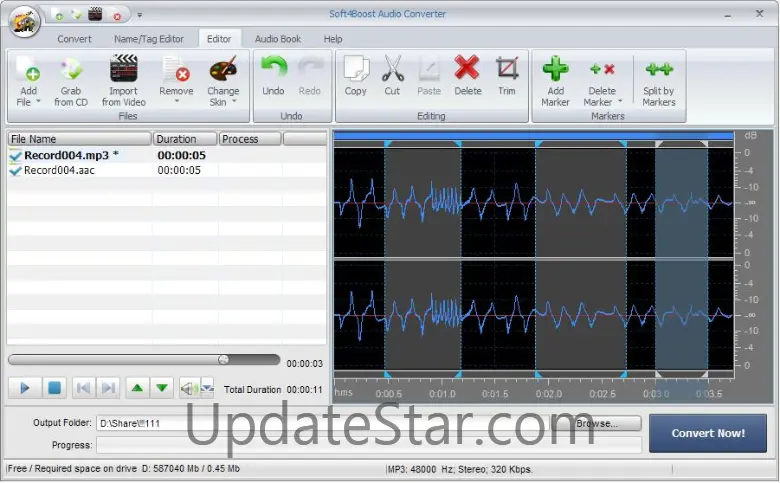Screen dimensions: 780x483
Task: Open the quick access toolbar customize arrow
Action: click(140, 15)
